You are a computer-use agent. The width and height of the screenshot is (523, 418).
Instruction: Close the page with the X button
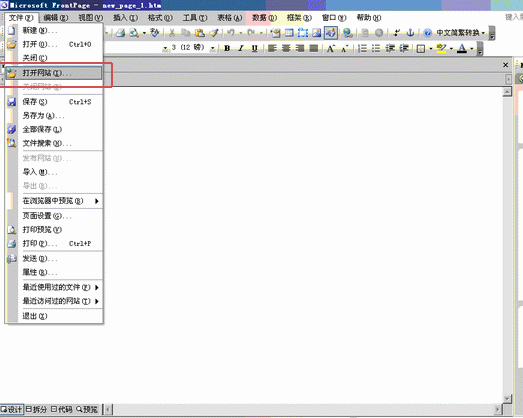point(506,65)
